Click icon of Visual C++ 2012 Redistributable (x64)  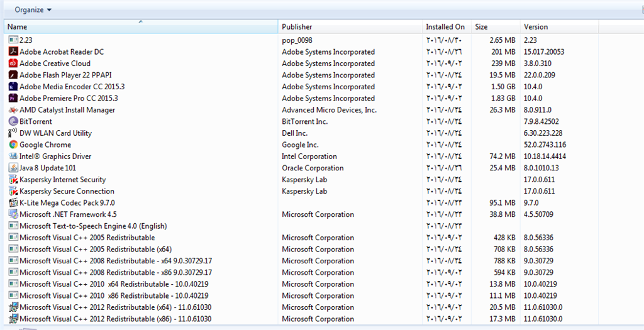tap(13, 307)
